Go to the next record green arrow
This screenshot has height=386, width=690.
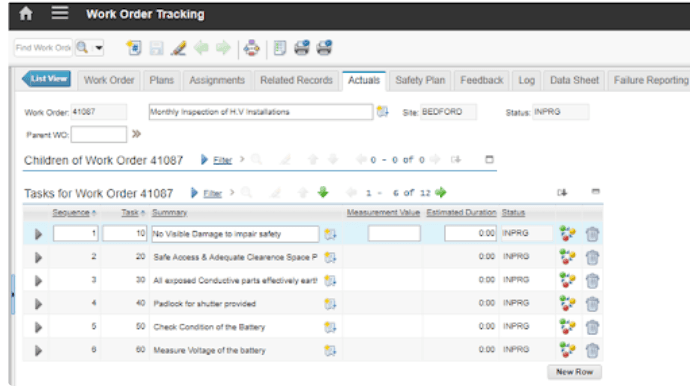click(223, 48)
